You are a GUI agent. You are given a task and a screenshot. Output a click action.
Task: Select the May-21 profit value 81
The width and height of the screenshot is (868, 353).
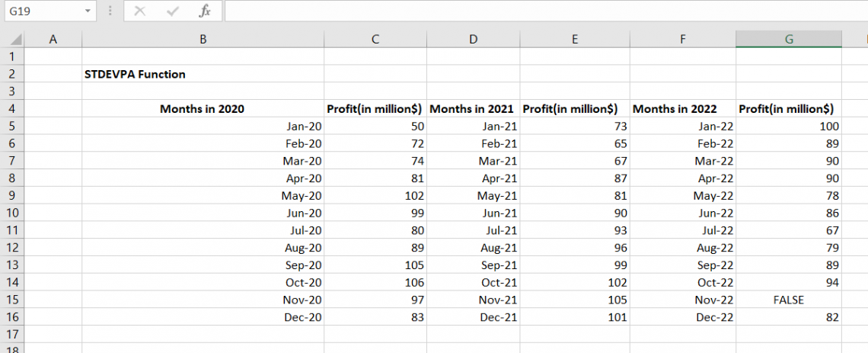[574, 195]
